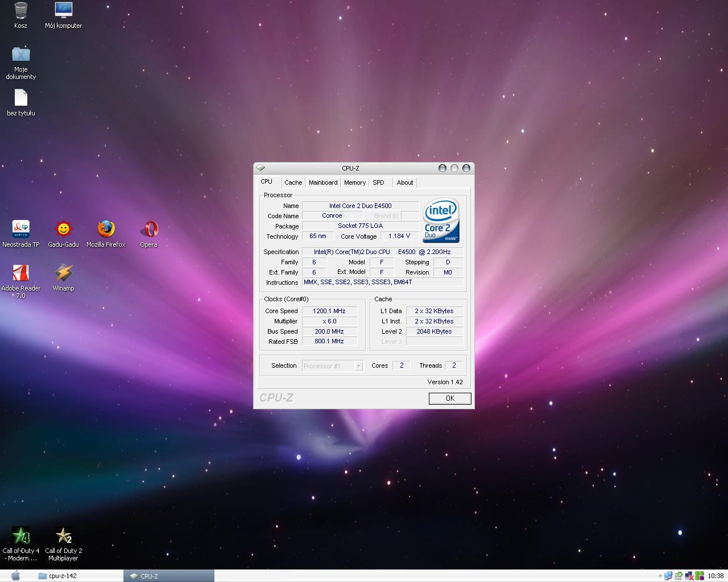Viewport: 728px width, 582px height.
Task: Switch to the Cache tab
Action: tap(293, 182)
